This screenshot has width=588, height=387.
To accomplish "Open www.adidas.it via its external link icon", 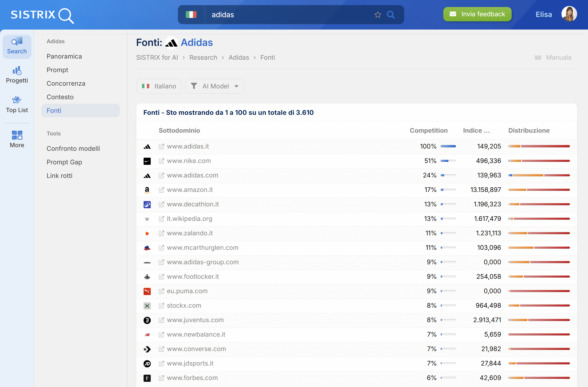I will click(x=161, y=146).
